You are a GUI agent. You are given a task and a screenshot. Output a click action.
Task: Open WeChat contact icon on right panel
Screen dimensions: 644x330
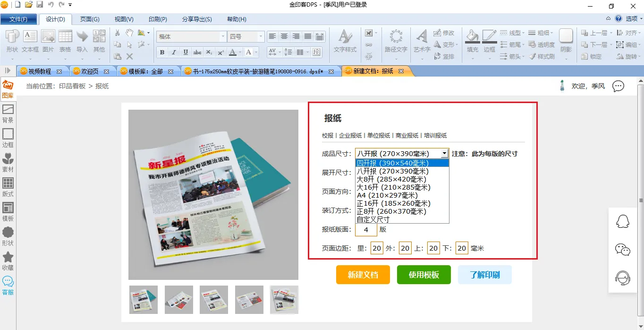tap(623, 250)
